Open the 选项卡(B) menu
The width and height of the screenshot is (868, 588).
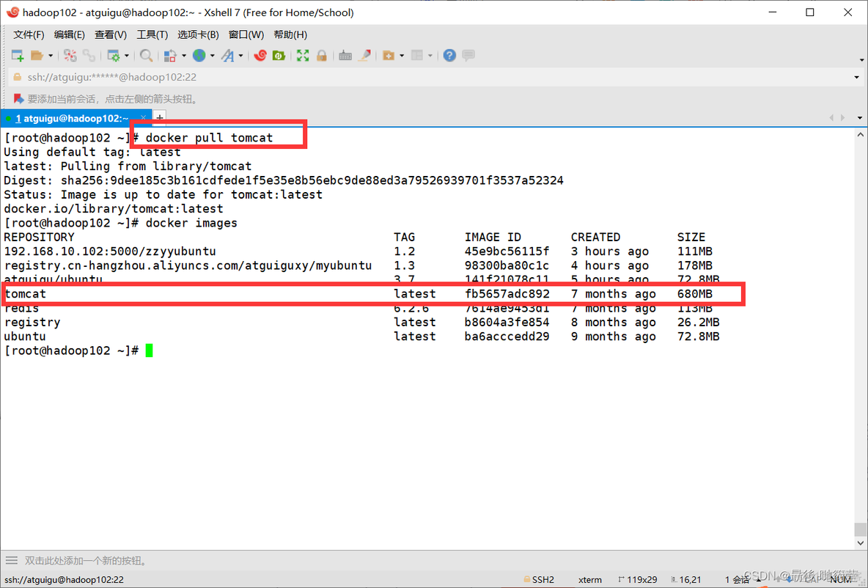[x=198, y=35]
